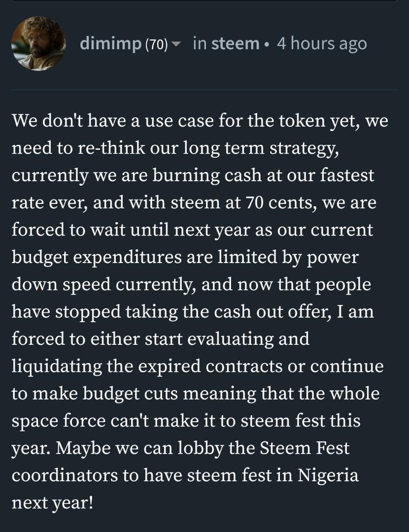Click the word 'in' before steem
Image resolution: width=409 pixels, height=532 pixels.
pyautogui.click(x=200, y=43)
